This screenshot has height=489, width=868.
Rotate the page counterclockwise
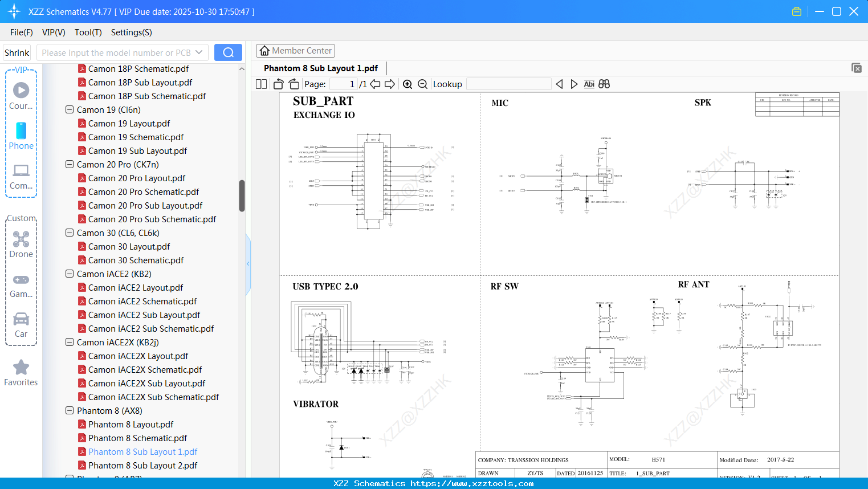pyautogui.click(x=278, y=83)
